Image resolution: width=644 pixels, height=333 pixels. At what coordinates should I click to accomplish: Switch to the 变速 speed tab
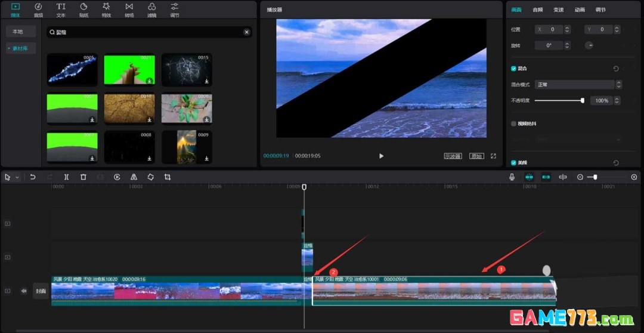click(558, 10)
